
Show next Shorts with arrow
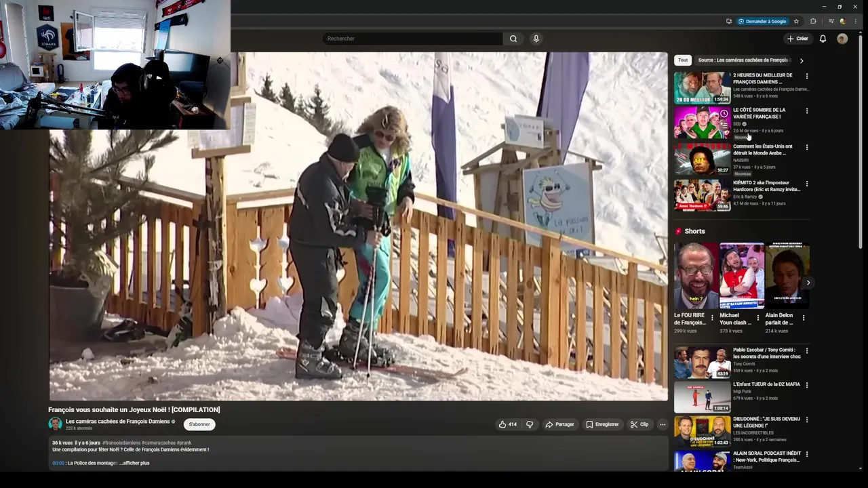click(x=808, y=283)
